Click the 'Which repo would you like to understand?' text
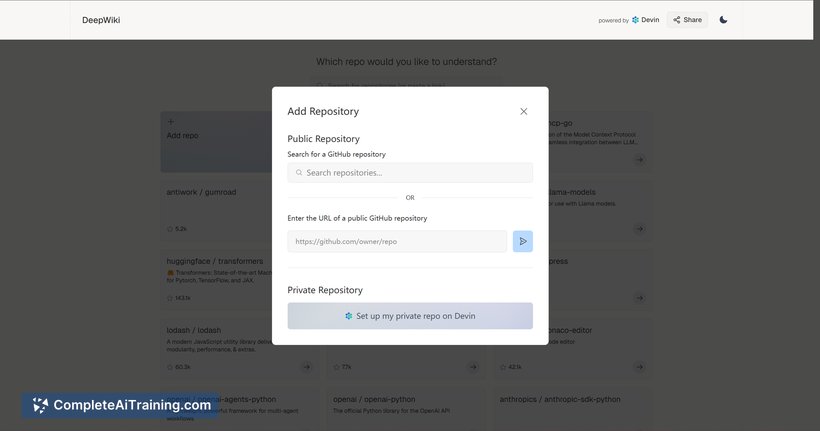Image resolution: width=820 pixels, height=431 pixels. click(x=406, y=62)
